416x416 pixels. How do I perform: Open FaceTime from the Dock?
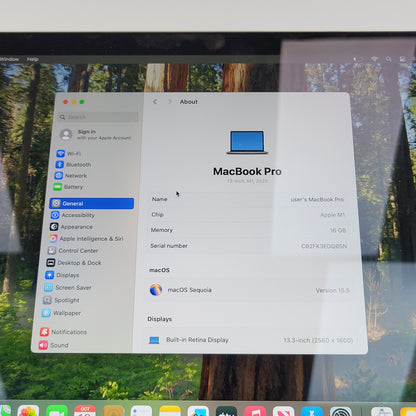(x=57, y=411)
